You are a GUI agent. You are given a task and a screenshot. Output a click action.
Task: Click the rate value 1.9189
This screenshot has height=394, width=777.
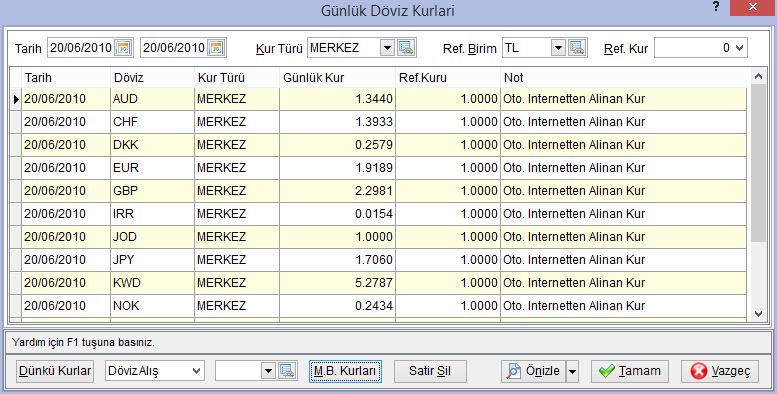point(374,168)
